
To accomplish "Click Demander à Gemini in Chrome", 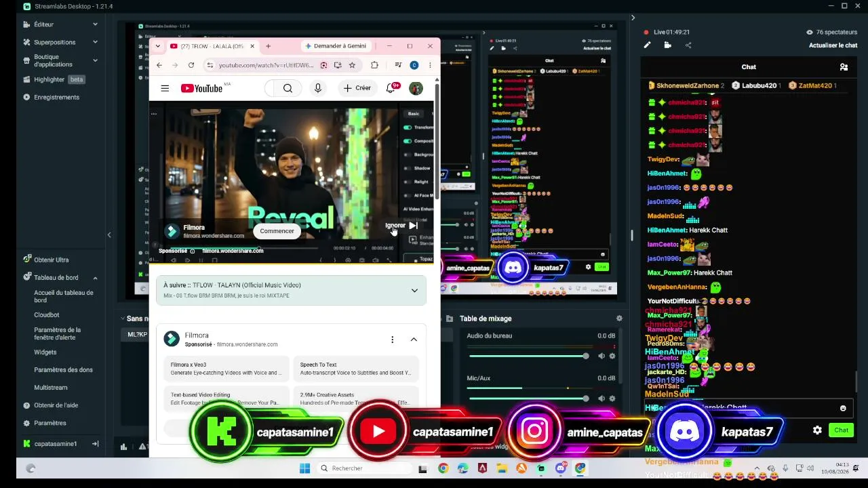I will pyautogui.click(x=336, y=46).
